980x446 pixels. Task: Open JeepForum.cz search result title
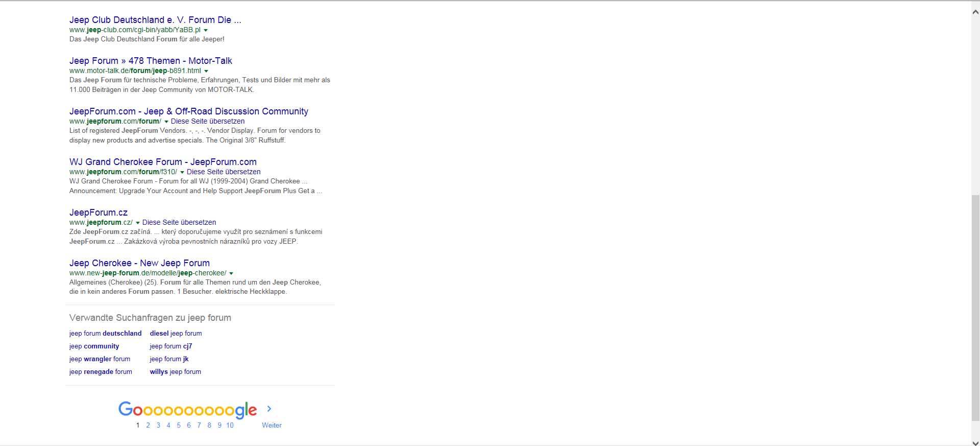click(99, 213)
